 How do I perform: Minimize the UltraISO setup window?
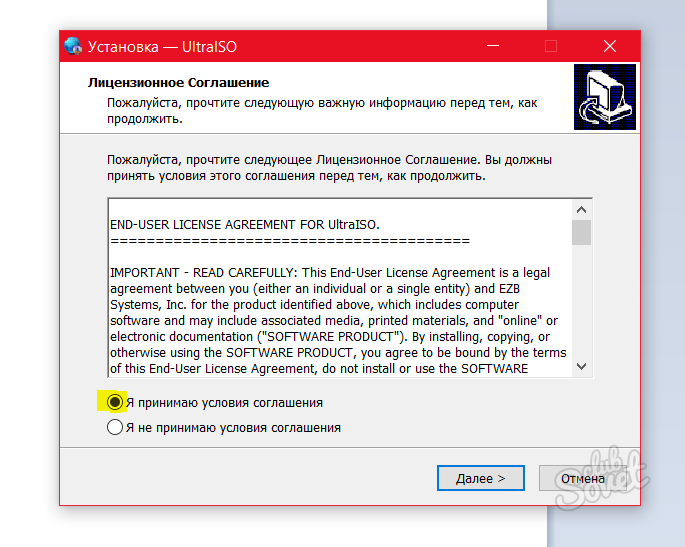click(x=491, y=47)
